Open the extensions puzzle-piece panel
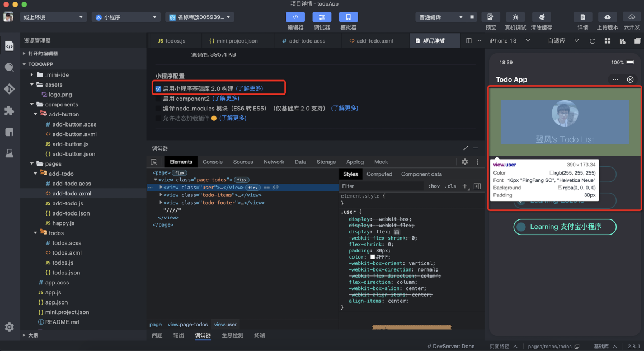 (9, 110)
